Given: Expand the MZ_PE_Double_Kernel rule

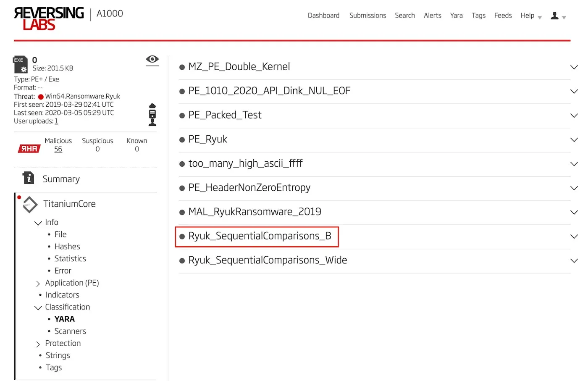Looking at the screenshot, I should tap(574, 67).
